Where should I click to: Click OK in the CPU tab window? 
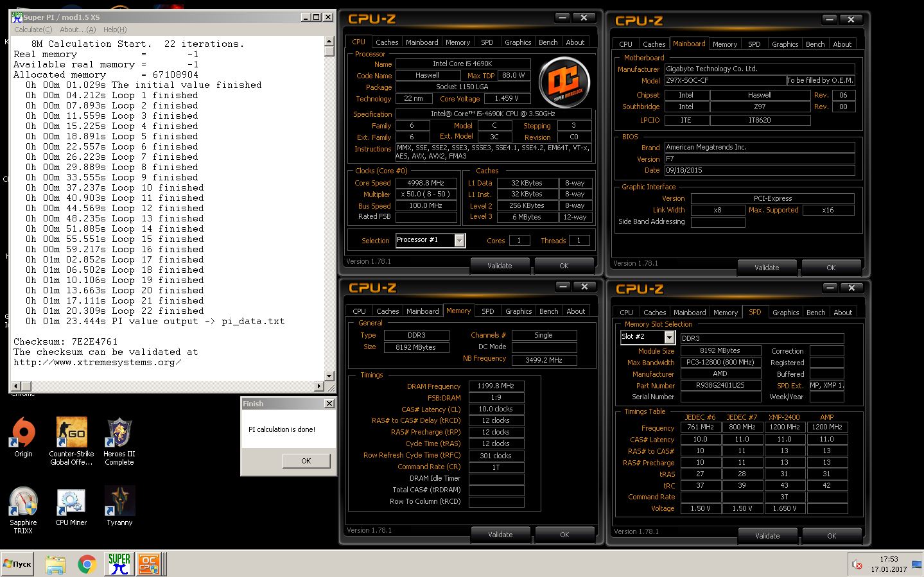click(x=564, y=266)
